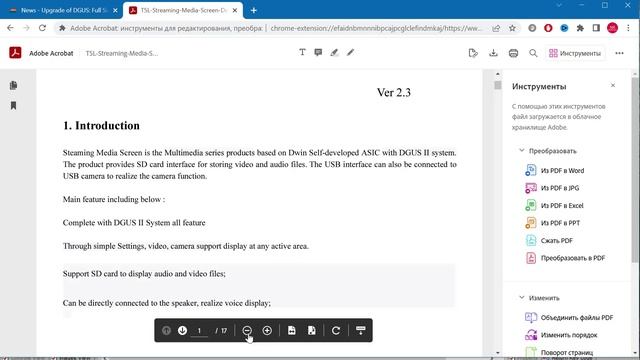The width and height of the screenshot is (640, 360).
Task: Zoom in with the plus button
Action: tap(267, 330)
